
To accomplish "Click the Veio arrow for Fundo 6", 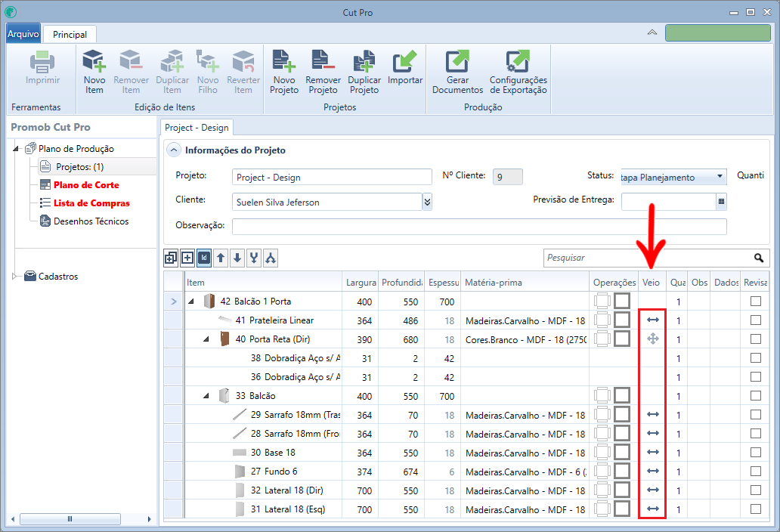I will pos(653,472).
